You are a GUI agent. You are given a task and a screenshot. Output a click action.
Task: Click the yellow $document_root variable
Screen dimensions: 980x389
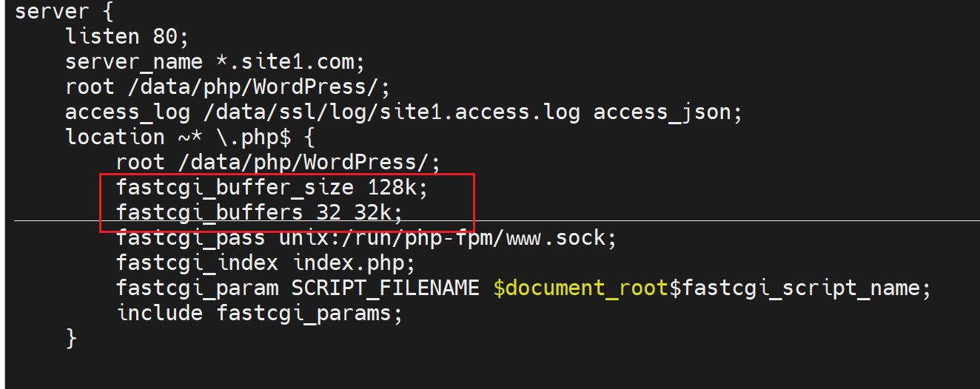pyautogui.click(x=580, y=288)
